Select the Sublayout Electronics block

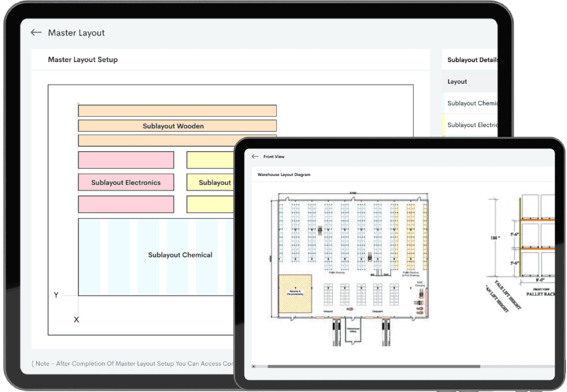pos(126,182)
